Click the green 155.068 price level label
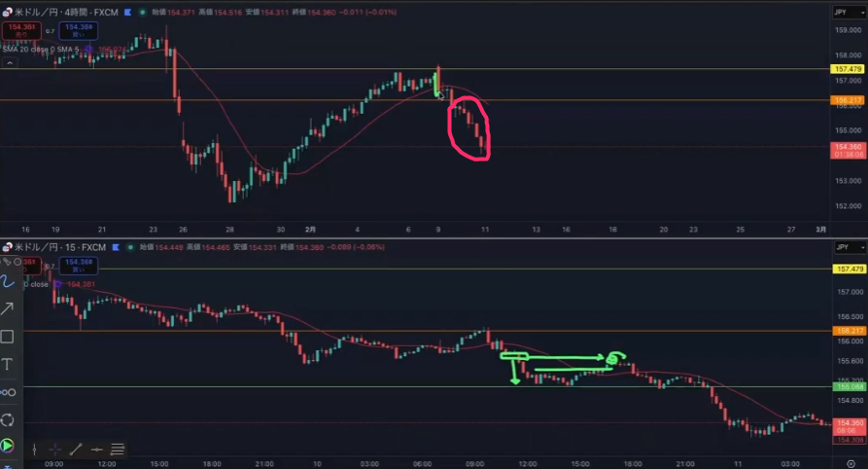The height and width of the screenshot is (469, 868). [848, 387]
